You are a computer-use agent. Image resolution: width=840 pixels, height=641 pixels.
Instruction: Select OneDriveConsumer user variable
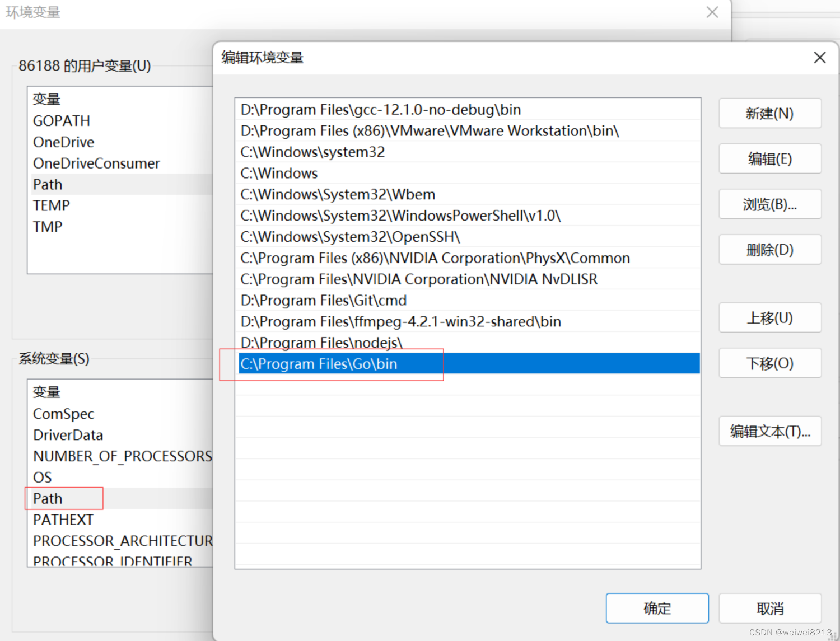click(x=120, y=163)
